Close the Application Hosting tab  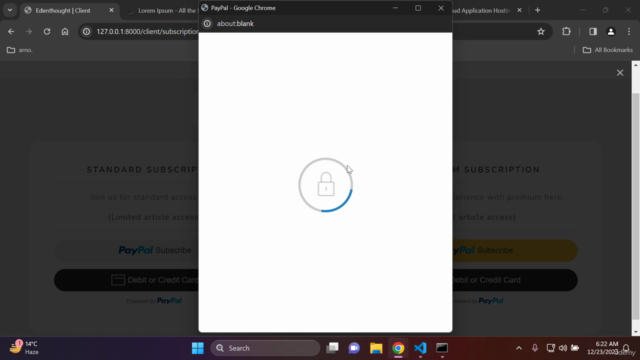tap(519, 10)
